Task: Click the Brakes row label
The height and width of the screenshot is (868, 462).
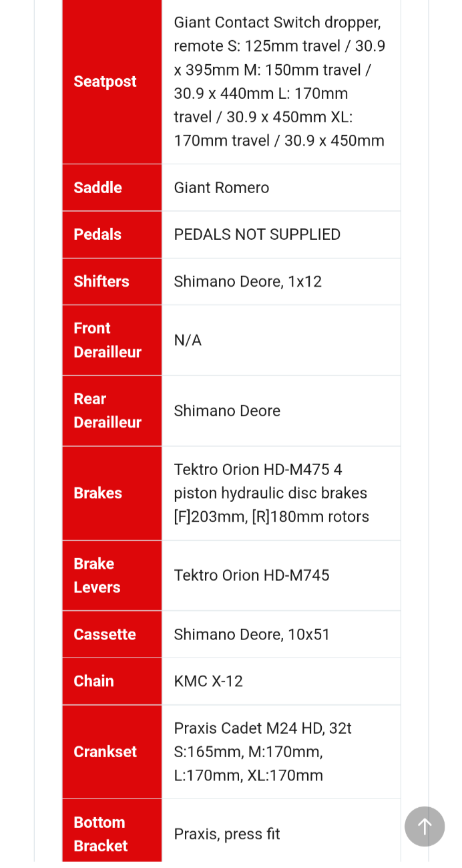Action: coord(97,493)
